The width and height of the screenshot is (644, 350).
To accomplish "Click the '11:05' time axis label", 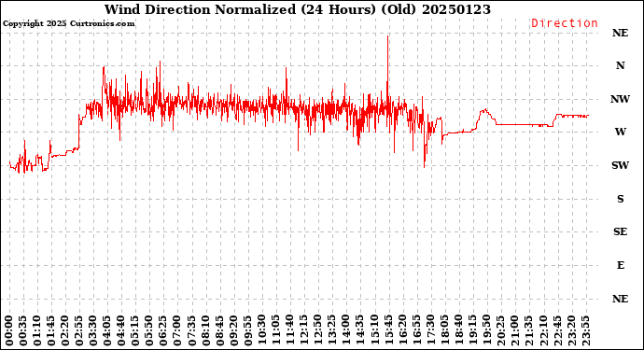I will pyautogui.click(x=276, y=330).
